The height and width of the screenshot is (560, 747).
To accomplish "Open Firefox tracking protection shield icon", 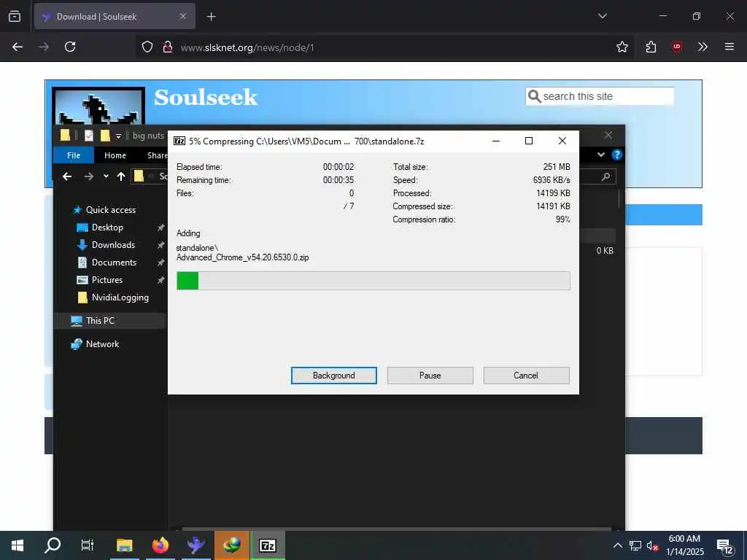I will [147, 47].
